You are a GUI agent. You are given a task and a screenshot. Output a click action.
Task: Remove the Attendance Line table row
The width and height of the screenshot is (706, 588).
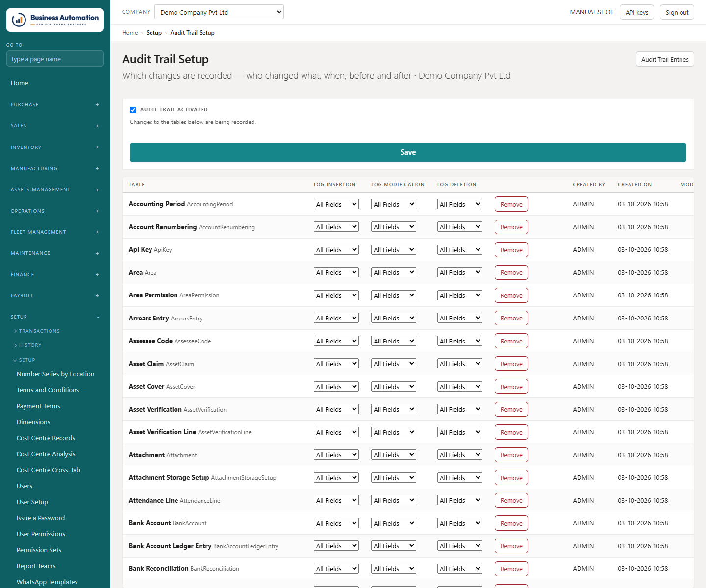tap(511, 501)
